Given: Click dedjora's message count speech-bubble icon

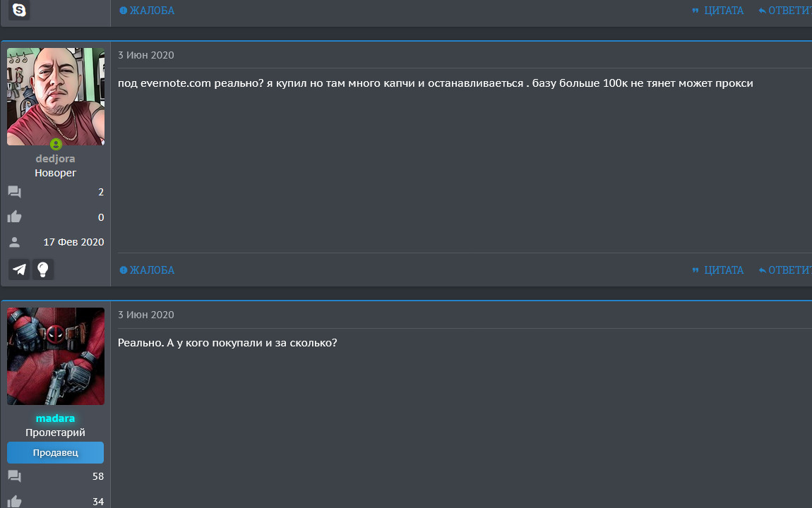Looking at the screenshot, I should pyautogui.click(x=15, y=192).
